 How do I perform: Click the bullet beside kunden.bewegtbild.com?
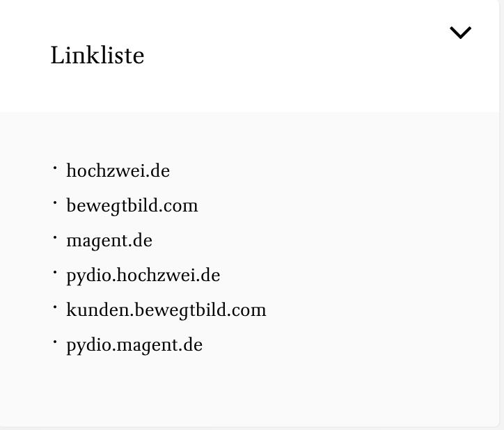55,308
